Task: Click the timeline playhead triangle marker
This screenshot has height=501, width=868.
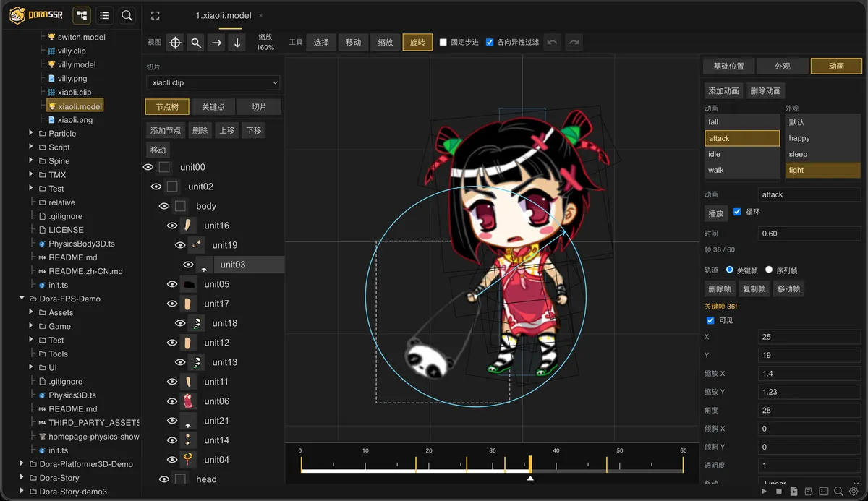Action: coord(530,478)
